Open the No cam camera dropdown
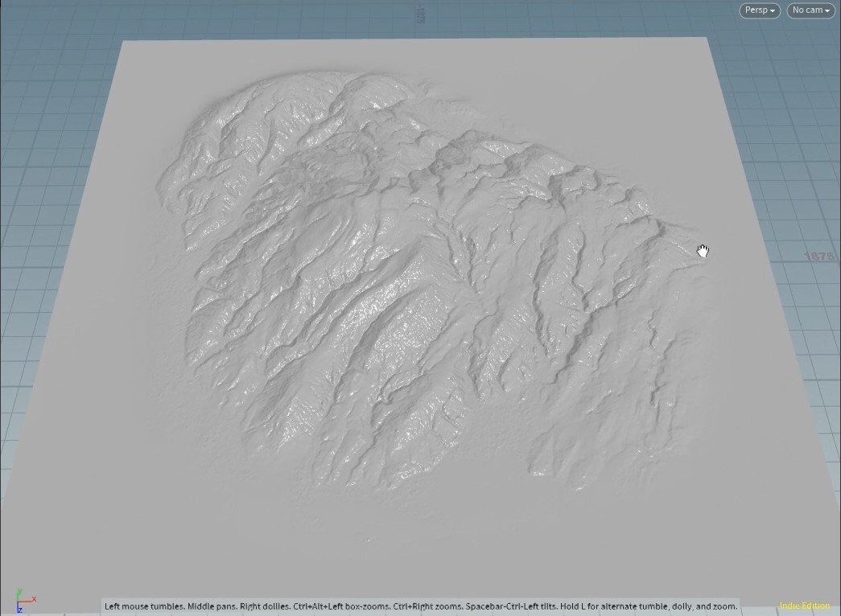 [x=810, y=10]
